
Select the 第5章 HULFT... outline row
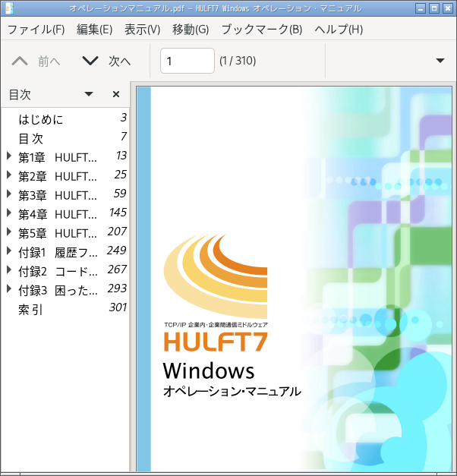[x=65, y=233]
